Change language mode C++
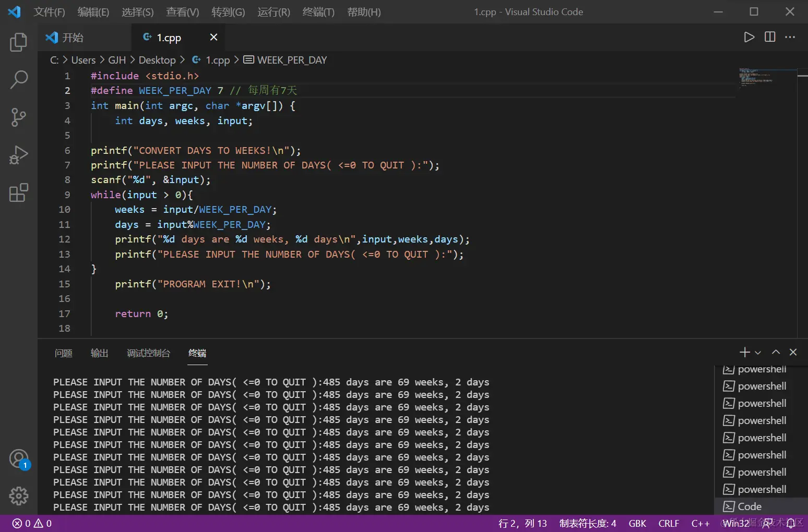This screenshot has width=808, height=532. (x=700, y=523)
